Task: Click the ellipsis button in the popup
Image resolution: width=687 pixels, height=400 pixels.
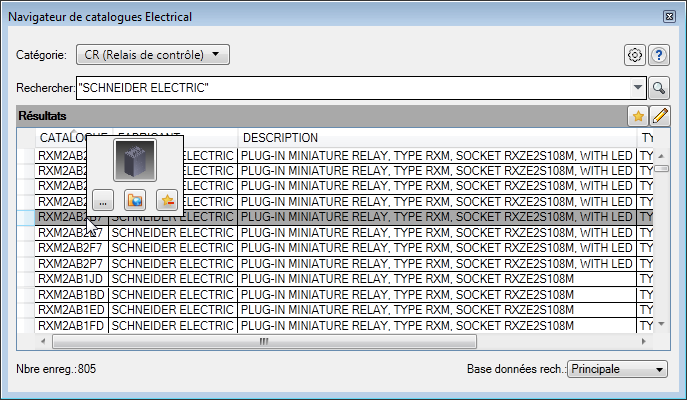Action: 103,201
